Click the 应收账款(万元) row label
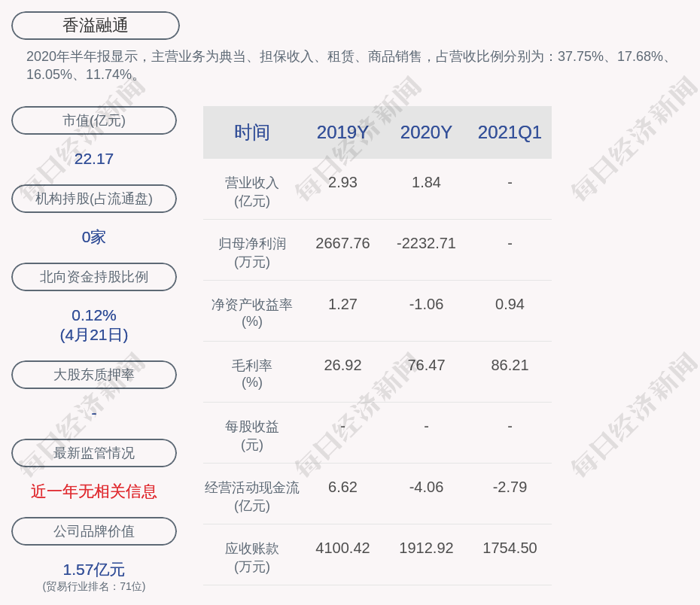Viewport: 700px width, 605px height. (x=252, y=558)
